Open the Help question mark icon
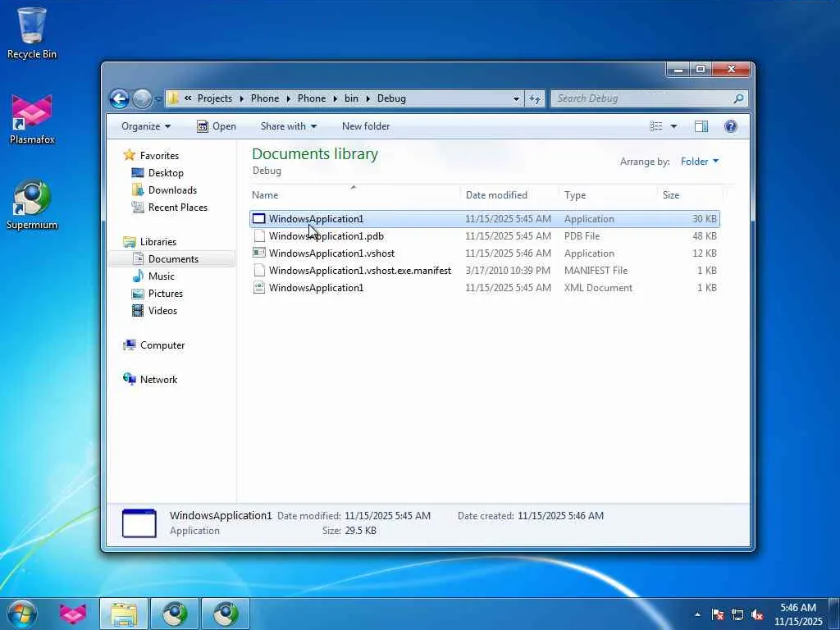The image size is (840, 630). (x=731, y=126)
